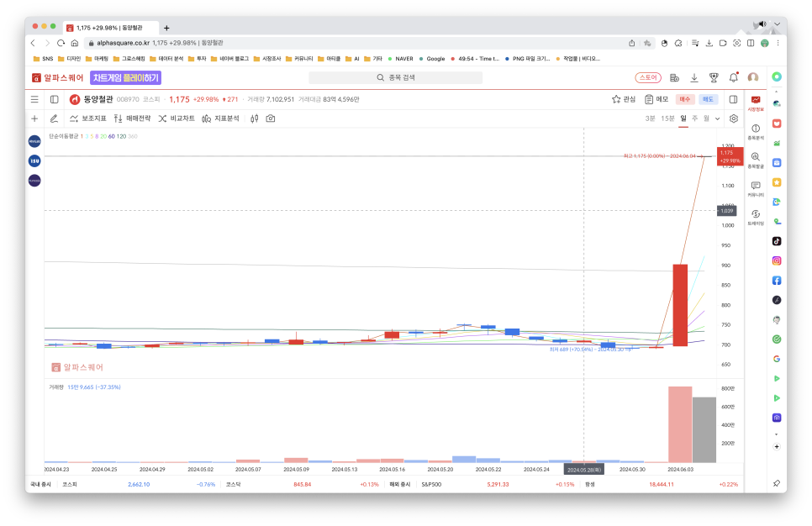Click the 차트게임 플레이하기 button
Image resolution: width=812 pixels, height=526 pixels.
pyautogui.click(x=125, y=77)
